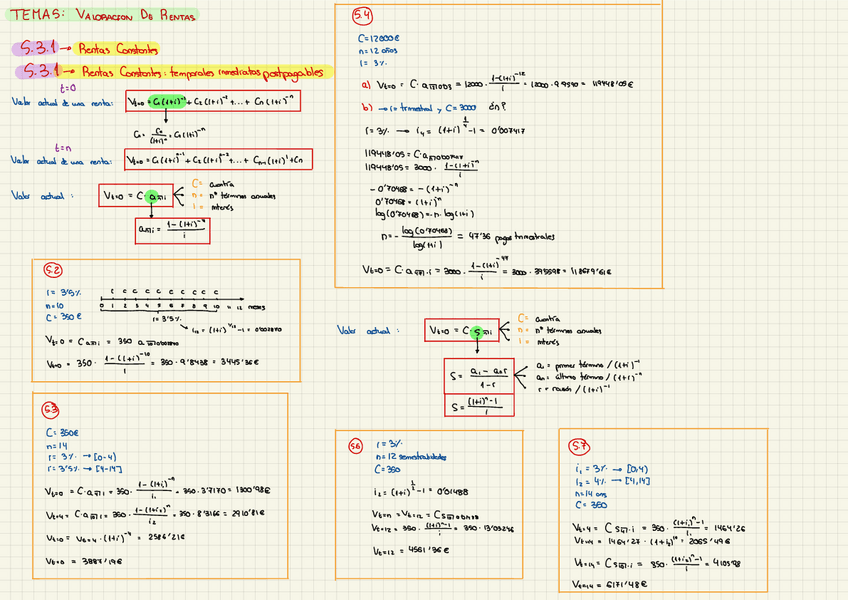The image size is (848, 600).
Task: Select the red circled 5.4 exercise label
Action: (x=362, y=16)
